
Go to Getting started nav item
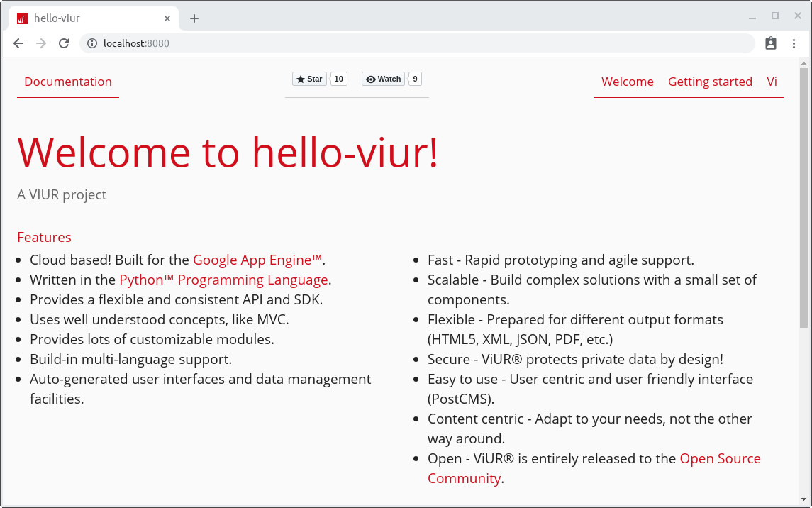(x=710, y=82)
